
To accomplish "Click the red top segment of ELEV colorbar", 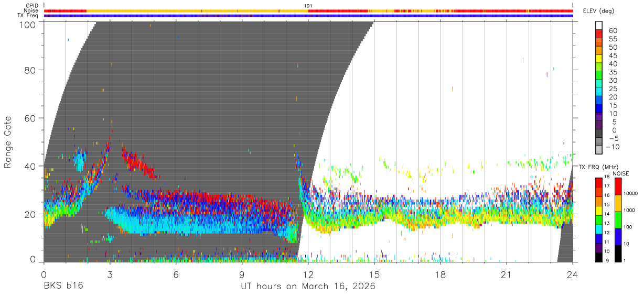I will pyautogui.click(x=599, y=34).
